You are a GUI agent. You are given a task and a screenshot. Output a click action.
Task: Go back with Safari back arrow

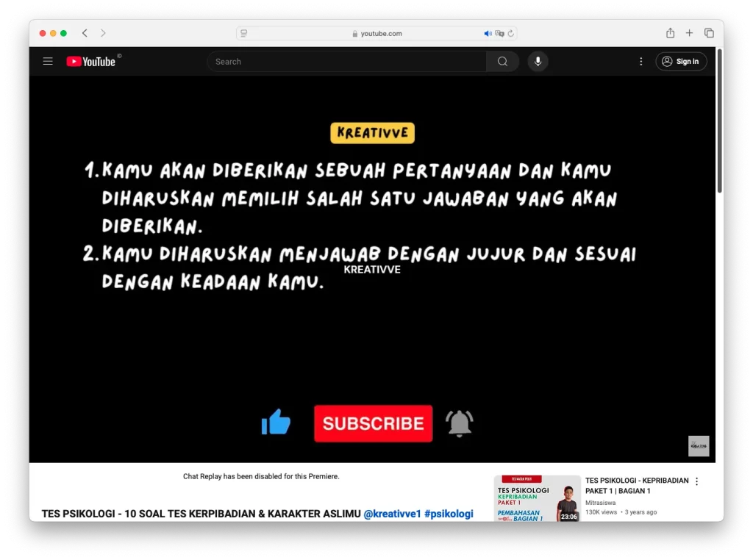(85, 33)
